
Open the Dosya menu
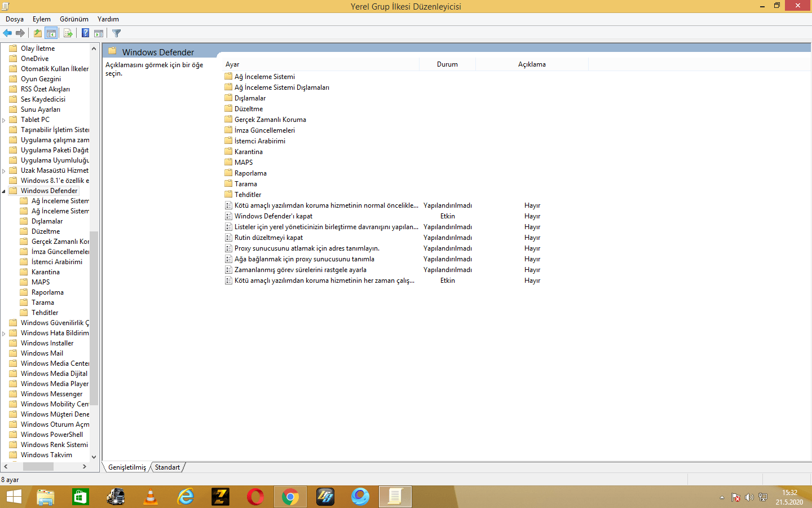coord(15,19)
